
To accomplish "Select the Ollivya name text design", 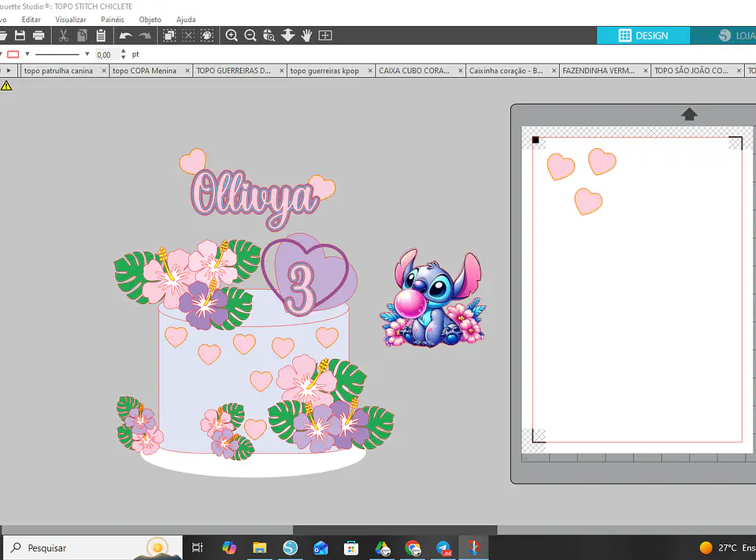I will (254, 198).
